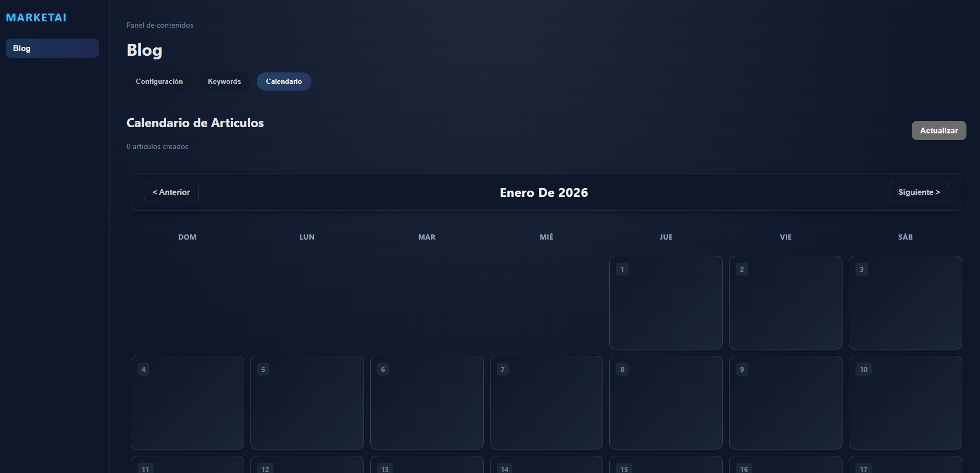Pick day 10 in the calendar
The width and height of the screenshot is (980, 473).
tap(906, 403)
